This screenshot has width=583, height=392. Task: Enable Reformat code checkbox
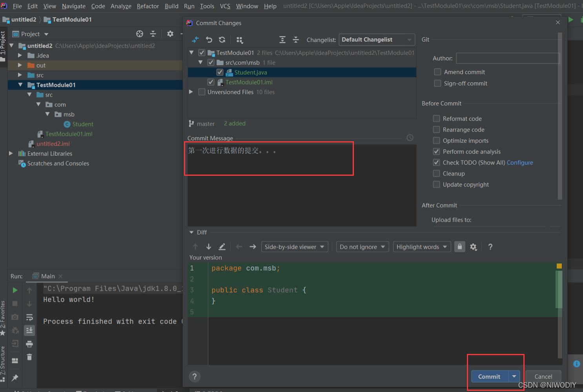(x=436, y=119)
